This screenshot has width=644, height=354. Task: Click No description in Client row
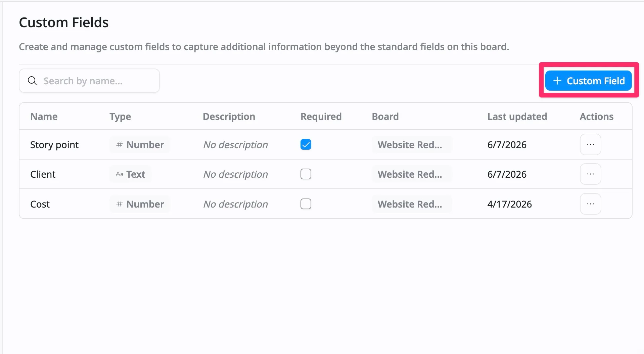click(x=235, y=174)
